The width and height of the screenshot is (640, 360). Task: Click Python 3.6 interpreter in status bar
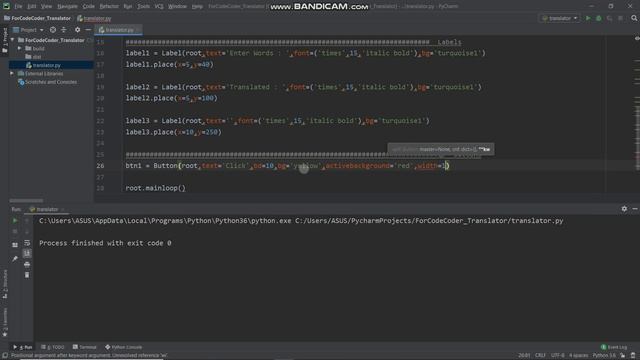604,356
